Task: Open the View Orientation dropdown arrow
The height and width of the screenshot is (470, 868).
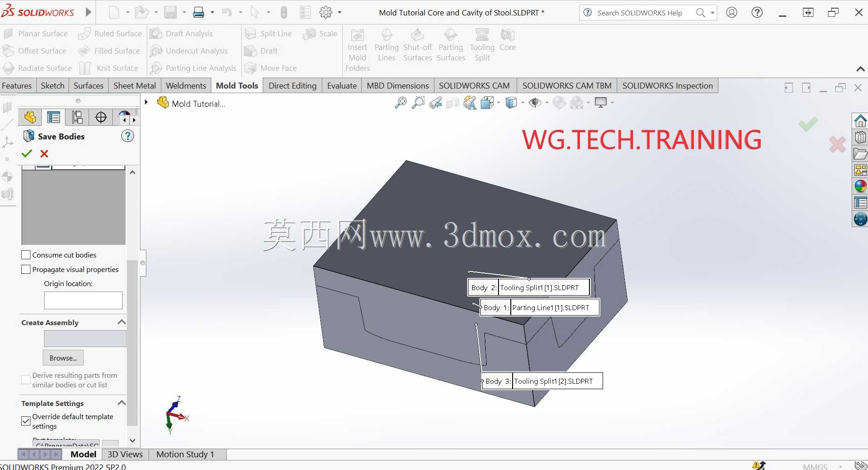Action: point(499,103)
